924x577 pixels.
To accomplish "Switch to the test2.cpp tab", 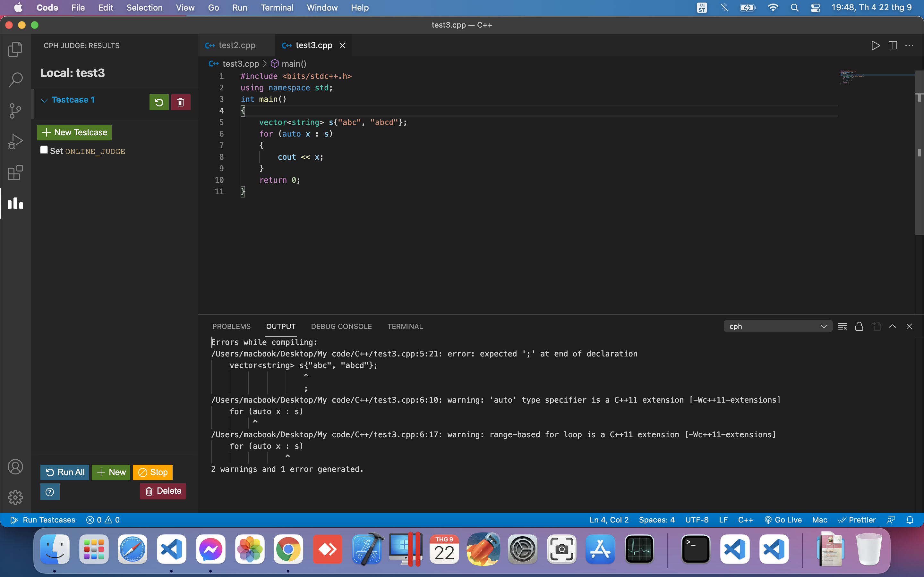I will [236, 46].
